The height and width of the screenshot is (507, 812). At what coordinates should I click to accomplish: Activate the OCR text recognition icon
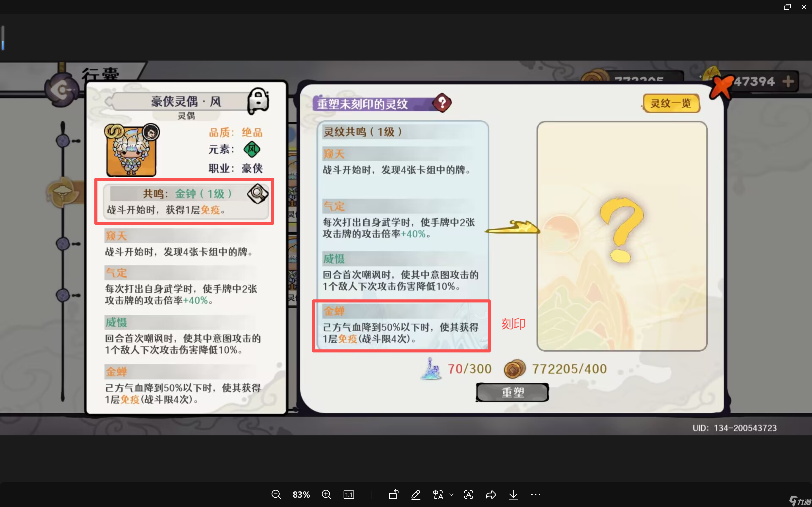pyautogui.click(x=468, y=495)
